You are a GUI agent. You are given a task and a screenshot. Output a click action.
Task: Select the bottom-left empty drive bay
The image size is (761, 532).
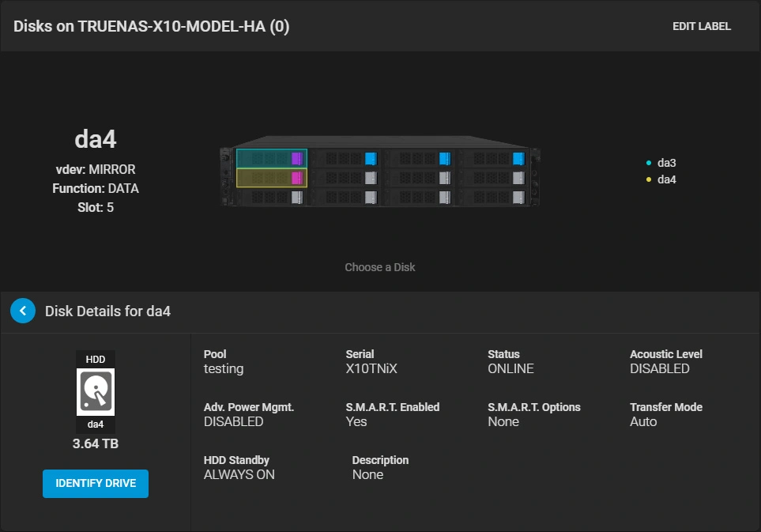click(272, 197)
